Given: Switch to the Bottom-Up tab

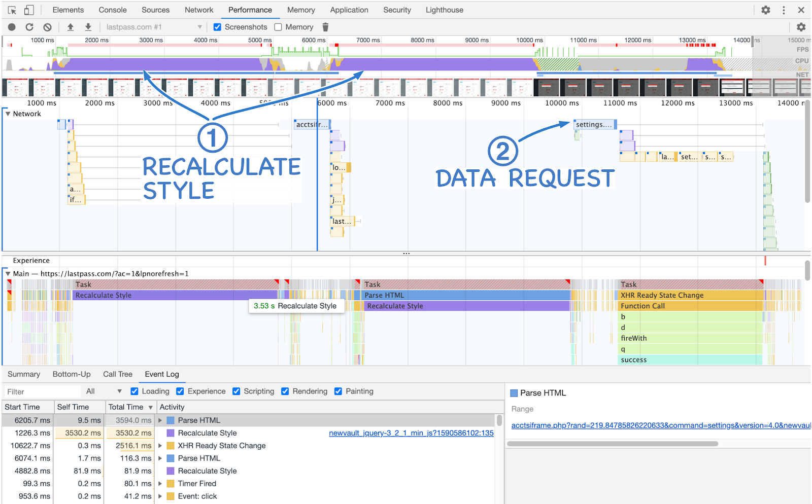Looking at the screenshot, I should 72,374.
